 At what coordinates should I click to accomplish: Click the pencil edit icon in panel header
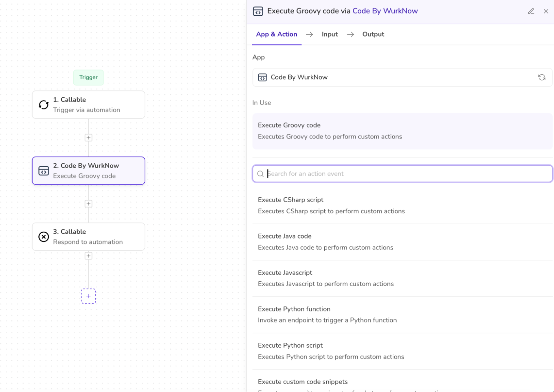531,11
